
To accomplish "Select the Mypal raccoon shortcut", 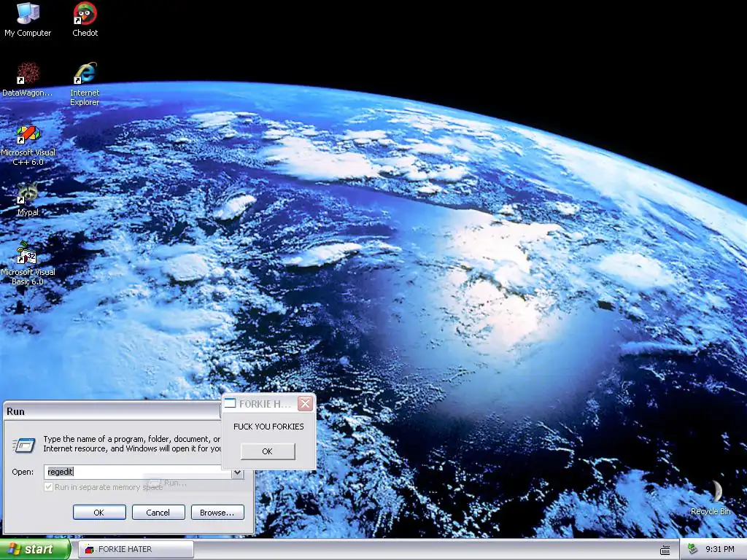I will click(x=28, y=199).
